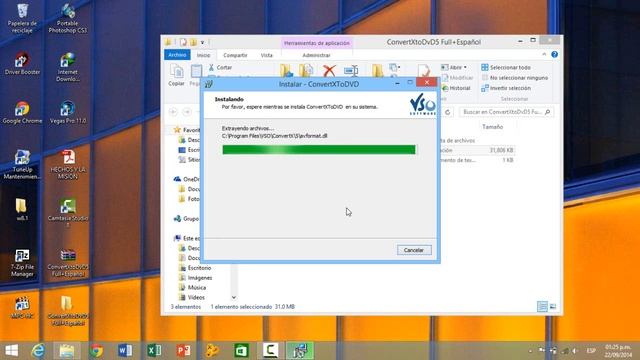The width and height of the screenshot is (640, 360).
Task: Click the navigation pane scroll down arrow
Action: click(x=234, y=297)
